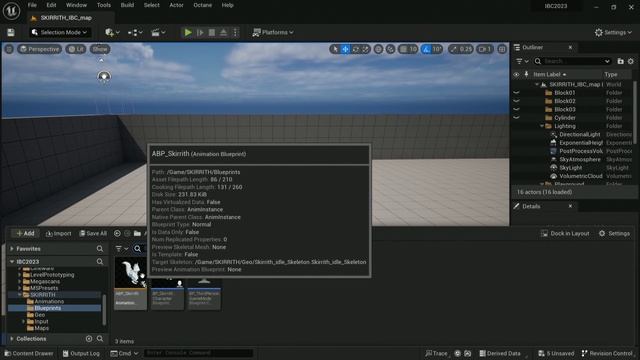Activate the Scale tool in viewport
The image size is (640, 360).
[365, 49]
